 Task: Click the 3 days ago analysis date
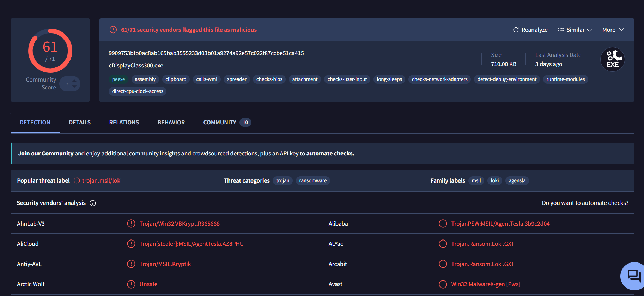pyautogui.click(x=549, y=64)
